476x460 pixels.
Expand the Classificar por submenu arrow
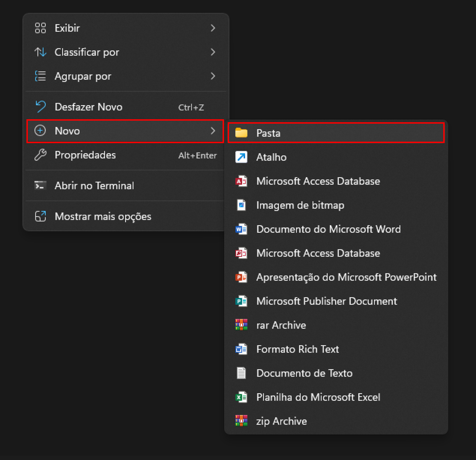coord(213,52)
